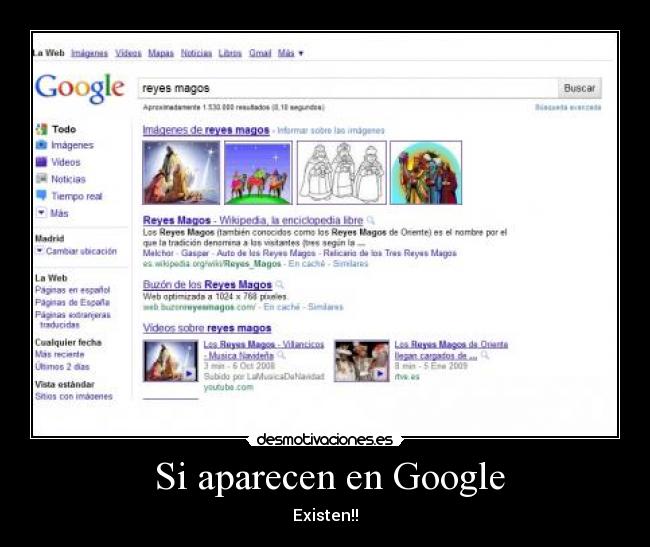The width and height of the screenshot is (650, 547).
Task: Switch to Sitios con imágenes view
Action: (74, 396)
